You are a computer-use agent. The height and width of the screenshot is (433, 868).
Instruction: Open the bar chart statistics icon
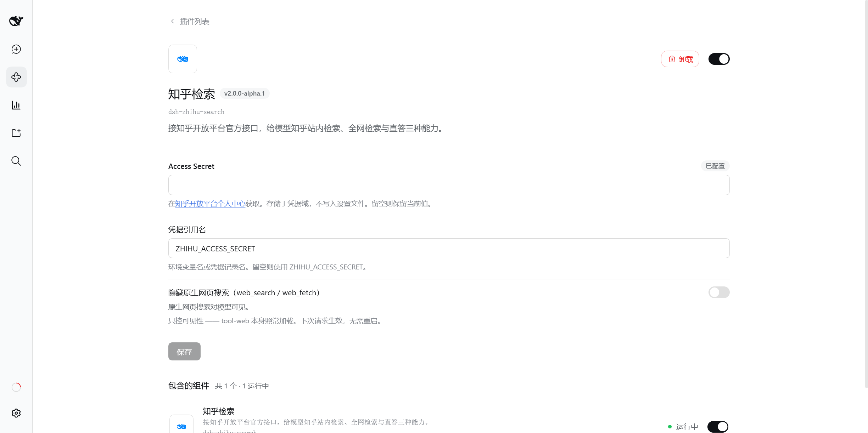click(x=16, y=105)
